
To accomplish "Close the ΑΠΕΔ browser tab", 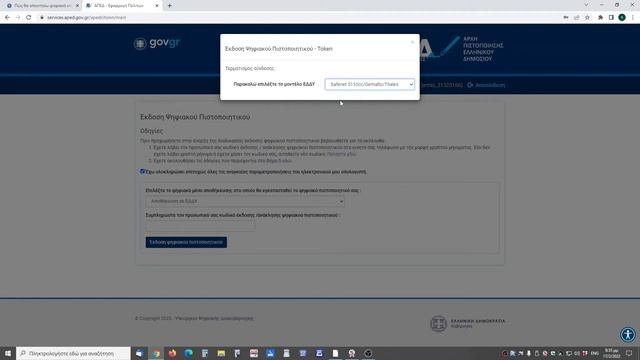I will pos(157,6).
